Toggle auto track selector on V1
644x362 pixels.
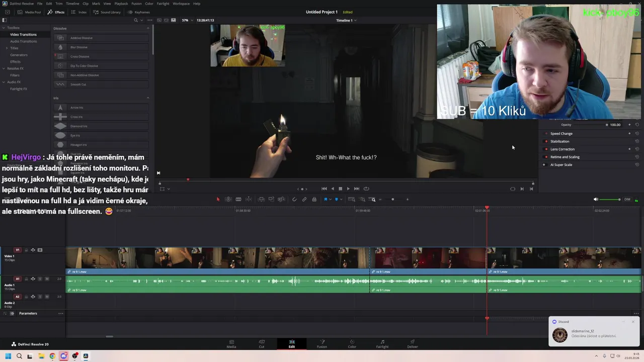tap(33, 250)
